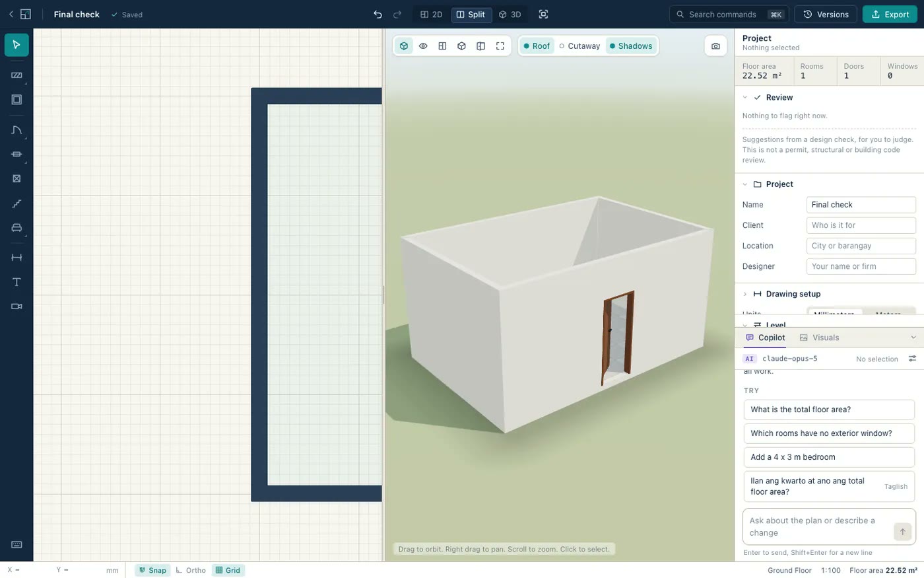Collapse the Project section
The height and width of the screenshot is (578, 924).
[745, 184]
